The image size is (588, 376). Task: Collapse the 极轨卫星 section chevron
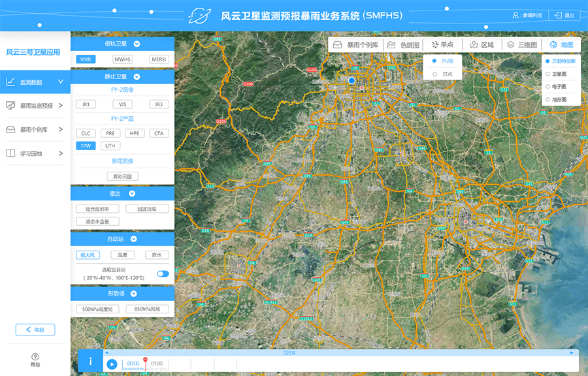point(137,44)
